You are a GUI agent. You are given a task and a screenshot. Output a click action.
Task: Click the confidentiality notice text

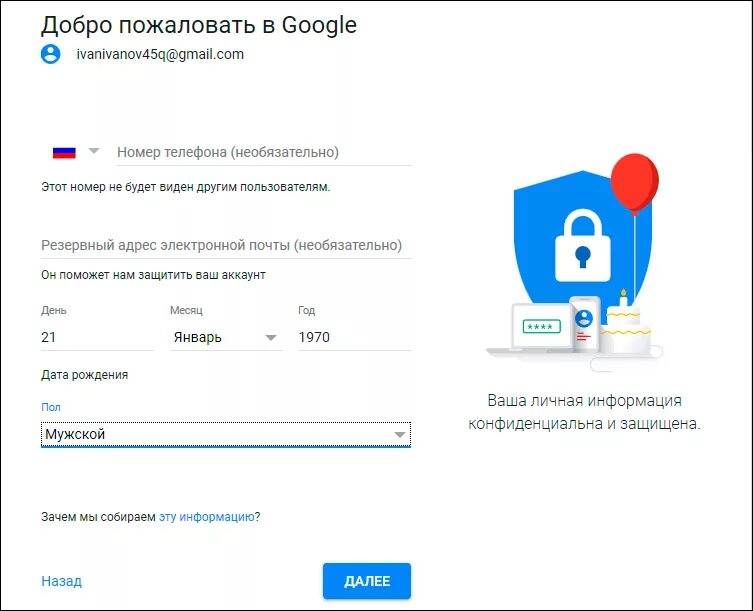[584, 412]
